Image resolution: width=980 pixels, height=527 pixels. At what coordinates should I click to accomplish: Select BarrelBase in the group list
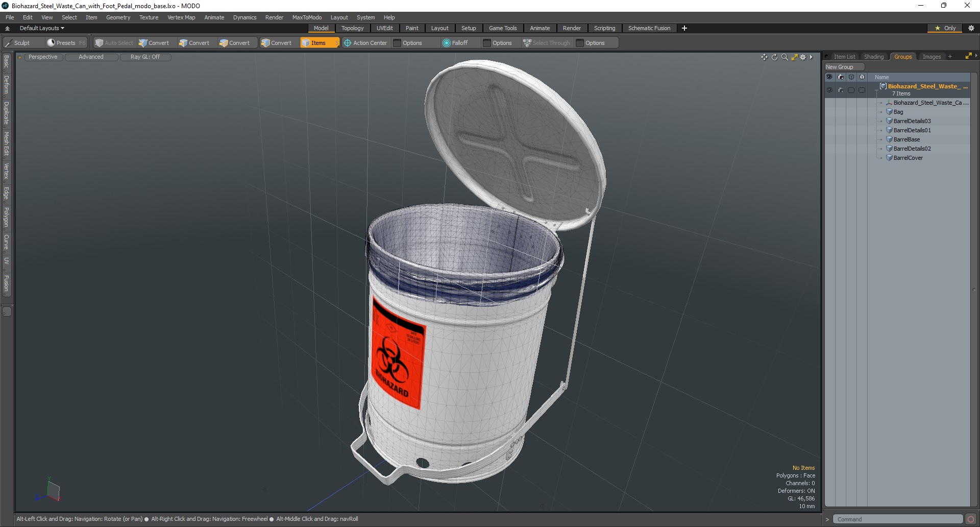(906, 139)
